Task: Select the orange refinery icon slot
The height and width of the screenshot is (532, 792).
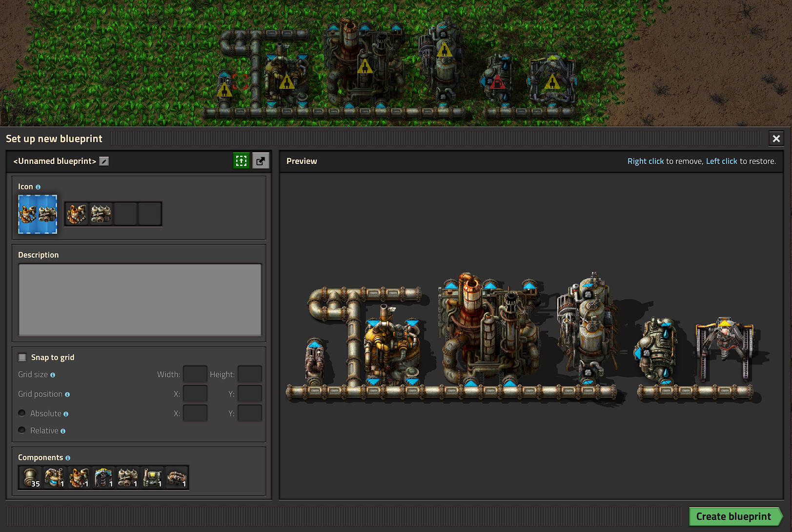Action: [x=77, y=214]
